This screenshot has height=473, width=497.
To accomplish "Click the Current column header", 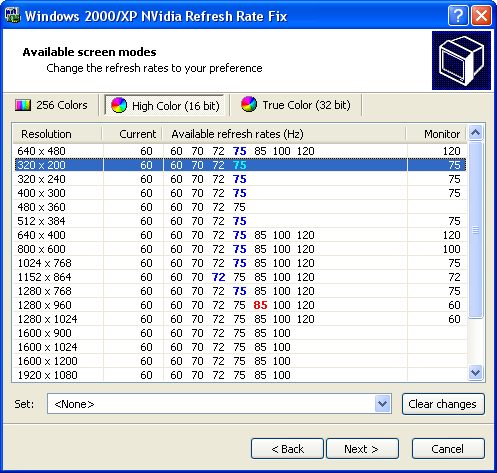I will coord(132,134).
